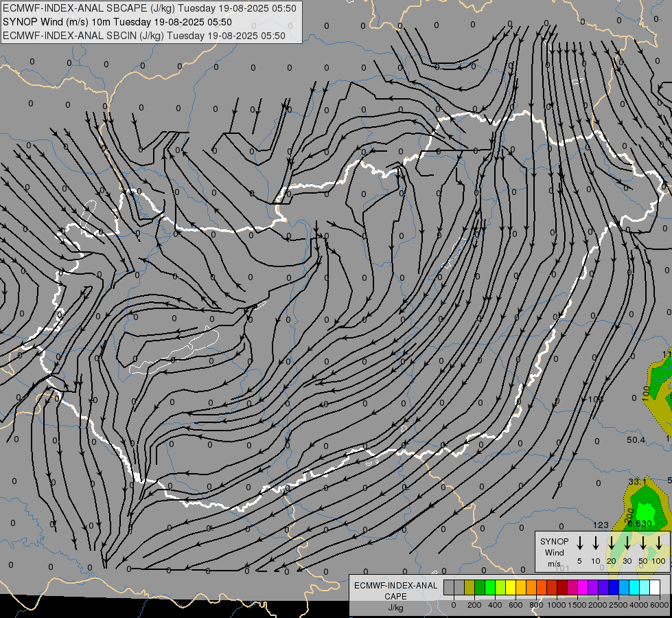This screenshot has width=672, height=618.
Task: Choose the dark red CAPE legend swatch
Action: [x=562, y=587]
